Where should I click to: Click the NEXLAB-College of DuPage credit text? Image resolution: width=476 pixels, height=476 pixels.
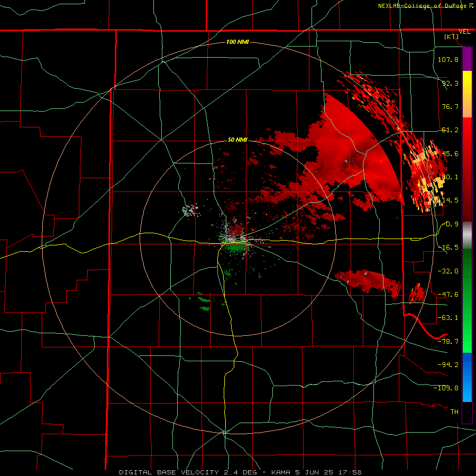[x=422, y=6]
